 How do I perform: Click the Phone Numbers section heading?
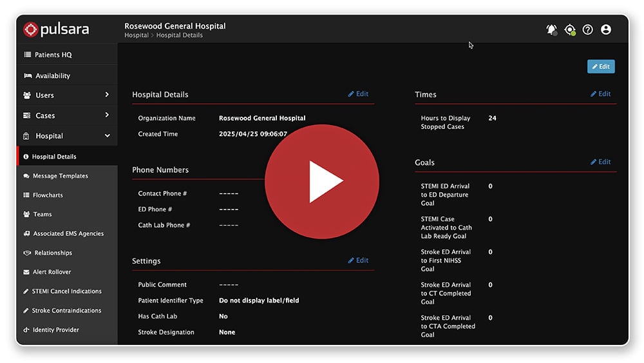[160, 170]
